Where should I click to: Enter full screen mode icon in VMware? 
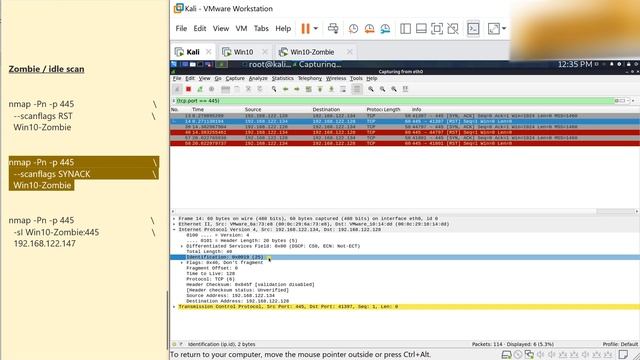click(437, 29)
